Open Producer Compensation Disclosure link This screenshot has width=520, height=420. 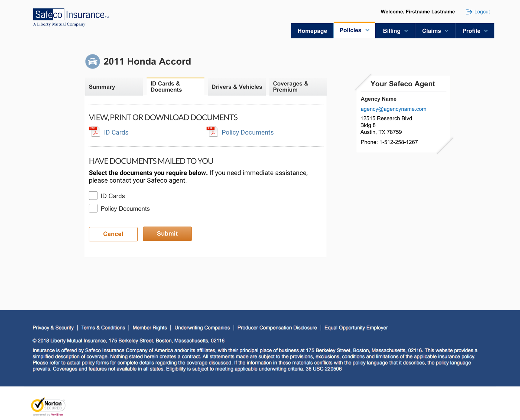pyautogui.click(x=277, y=328)
